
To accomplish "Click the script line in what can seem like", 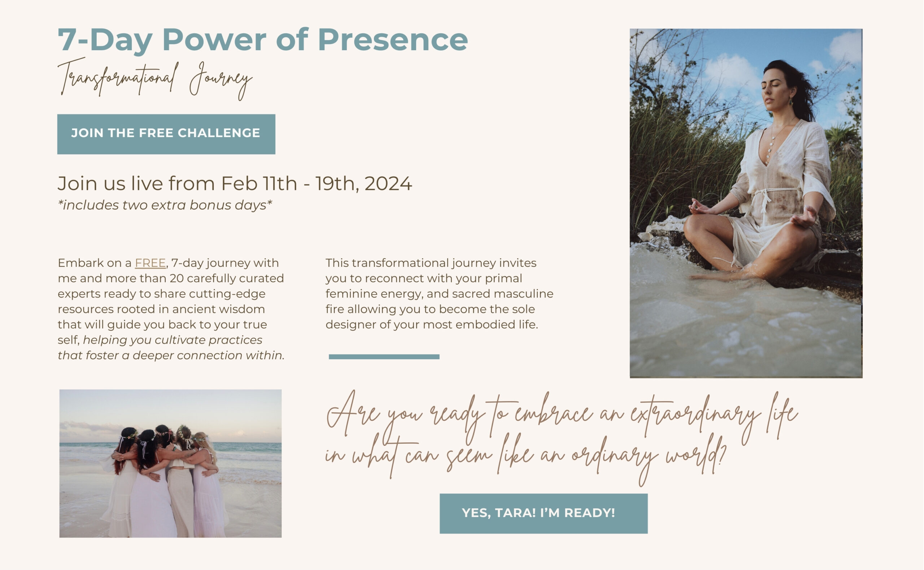I will click(x=526, y=457).
